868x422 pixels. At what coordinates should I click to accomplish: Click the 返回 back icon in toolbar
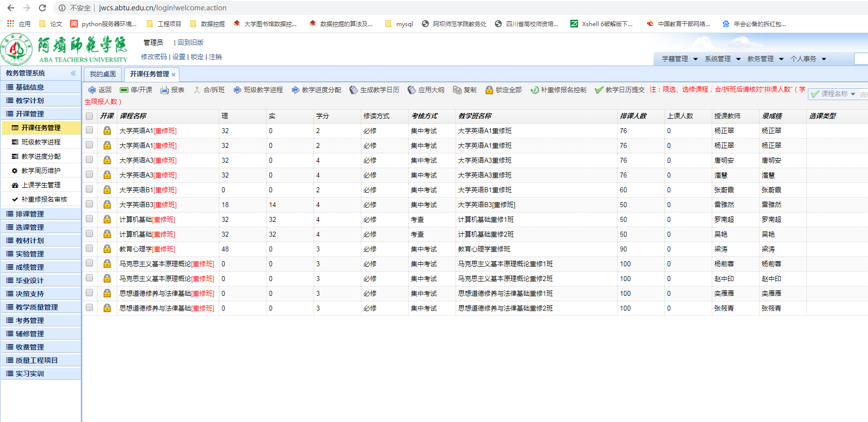coord(92,90)
